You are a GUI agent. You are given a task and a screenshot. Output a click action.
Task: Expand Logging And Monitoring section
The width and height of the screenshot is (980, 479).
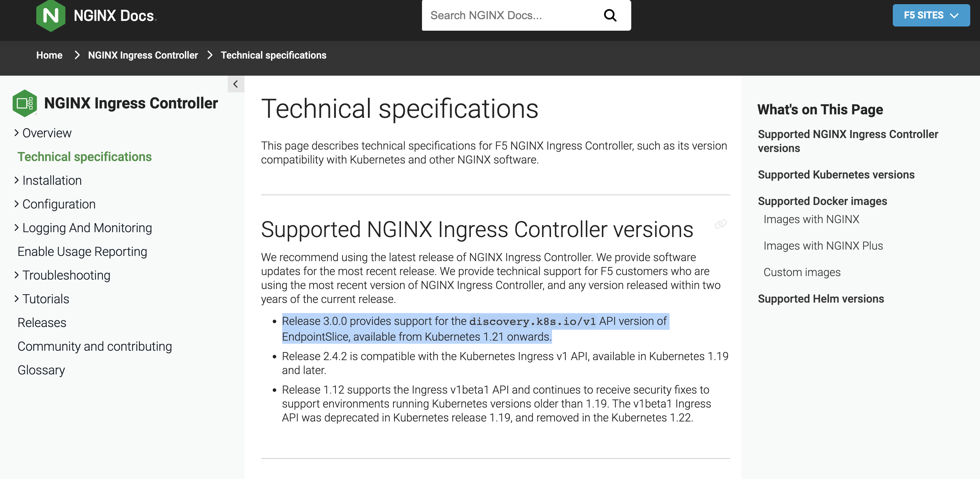tap(16, 228)
